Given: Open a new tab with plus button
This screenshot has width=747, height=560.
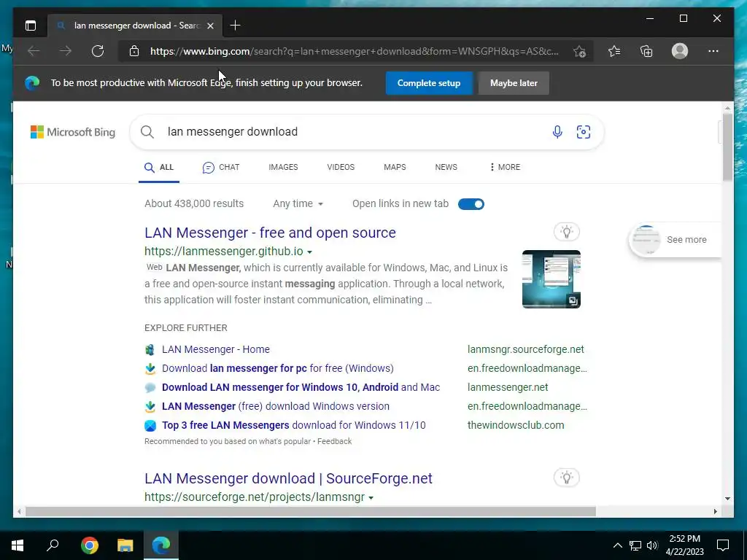Looking at the screenshot, I should coord(235,26).
